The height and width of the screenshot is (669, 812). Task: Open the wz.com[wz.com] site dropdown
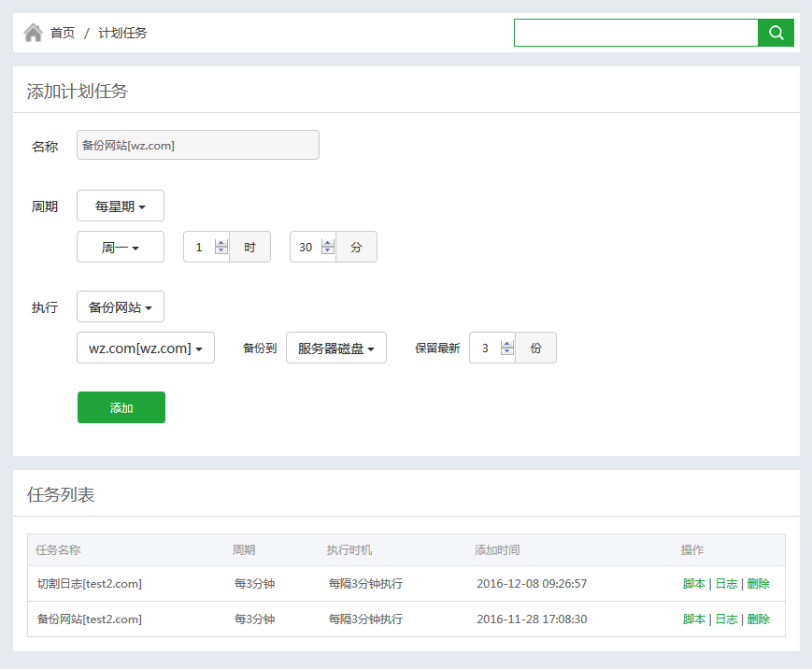click(x=146, y=349)
